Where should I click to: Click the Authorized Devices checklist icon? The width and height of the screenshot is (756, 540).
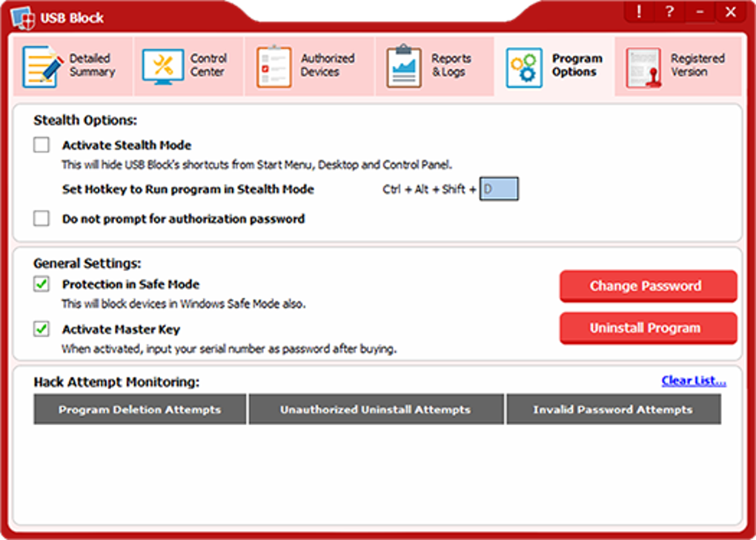point(273,67)
